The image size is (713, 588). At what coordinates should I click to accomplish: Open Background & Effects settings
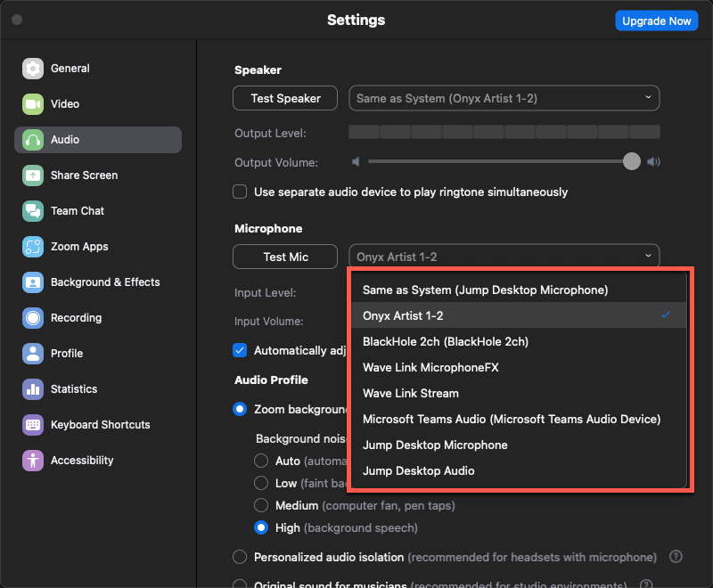(98, 282)
